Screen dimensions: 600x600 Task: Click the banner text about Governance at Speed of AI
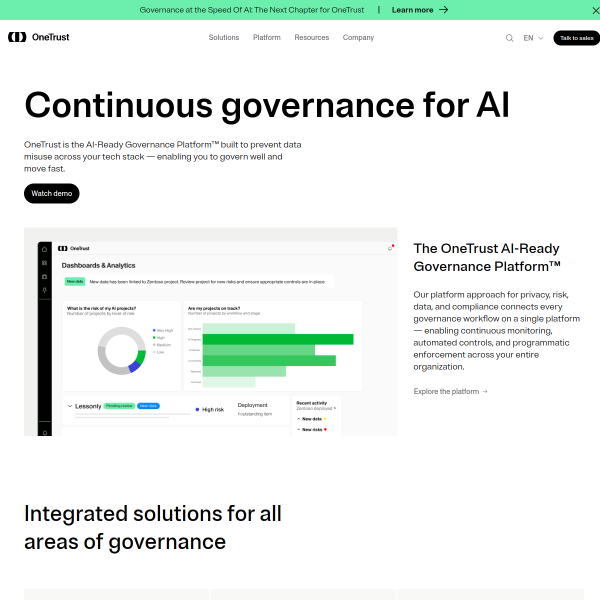pos(252,10)
